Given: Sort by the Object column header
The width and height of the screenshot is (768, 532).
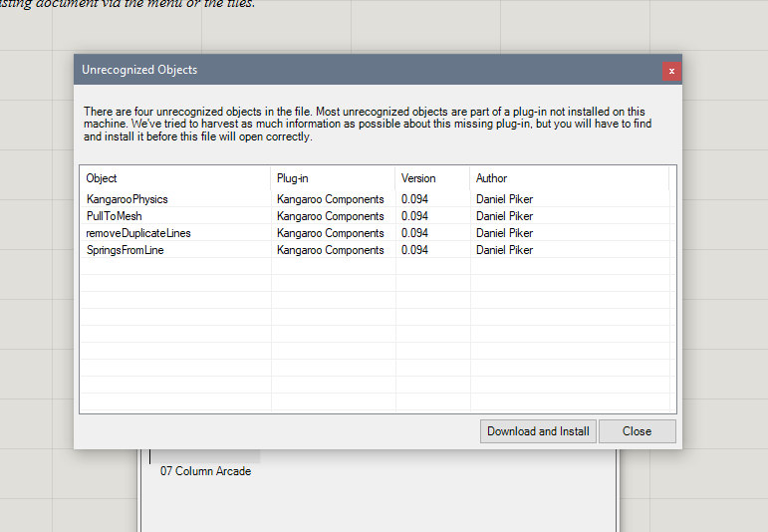Looking at the screenshot, I should coord(175,178).
